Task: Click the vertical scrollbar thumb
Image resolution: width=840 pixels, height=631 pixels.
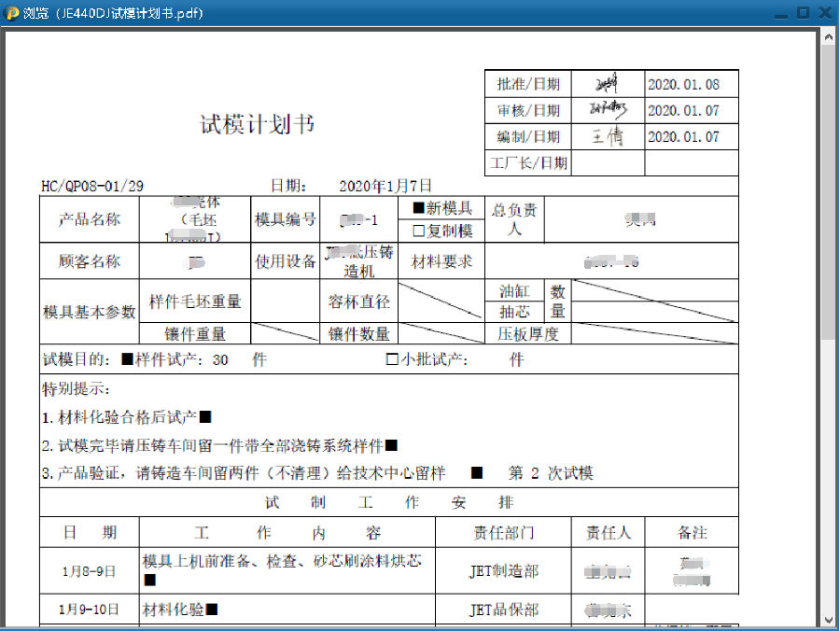Action: tap(828, 187)
